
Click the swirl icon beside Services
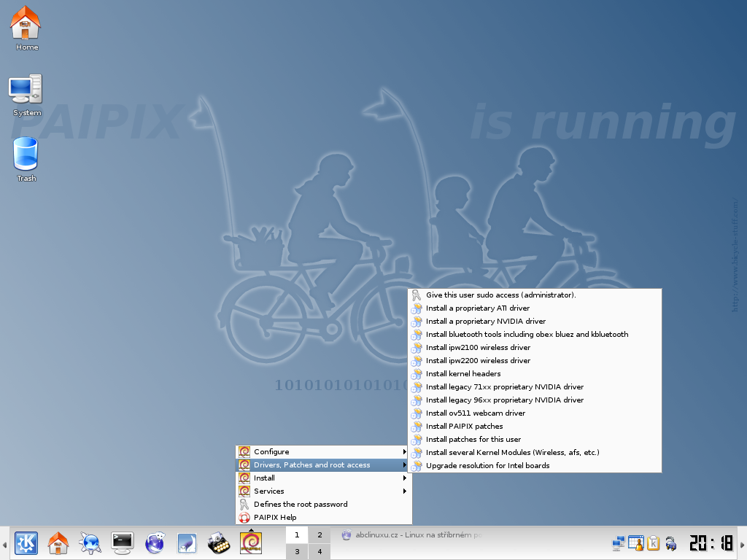coord(244,491)
